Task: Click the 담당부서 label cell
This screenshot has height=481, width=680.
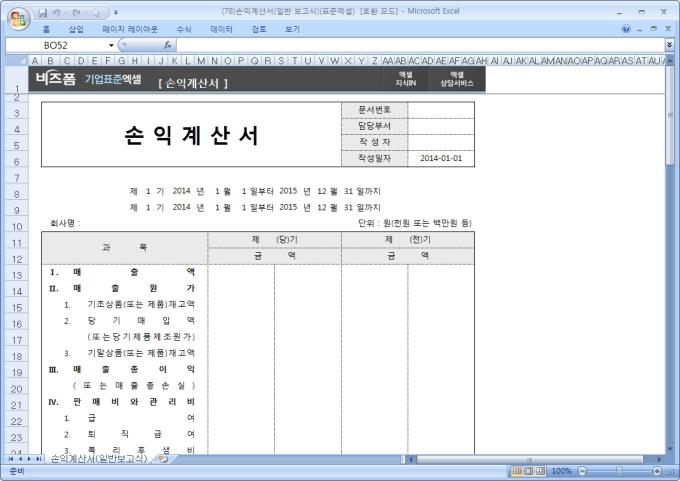Action: (x=374, y=126)
